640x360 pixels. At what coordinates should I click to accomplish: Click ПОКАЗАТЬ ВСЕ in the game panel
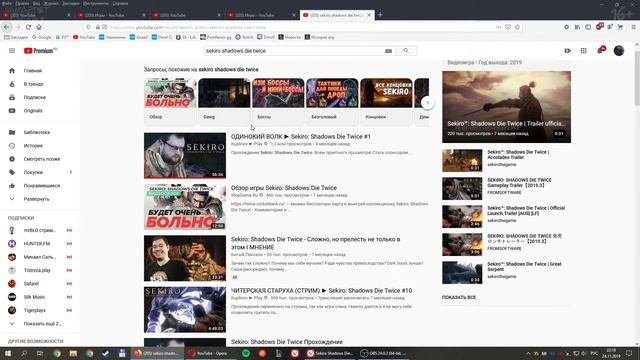[x=459, y=298]
